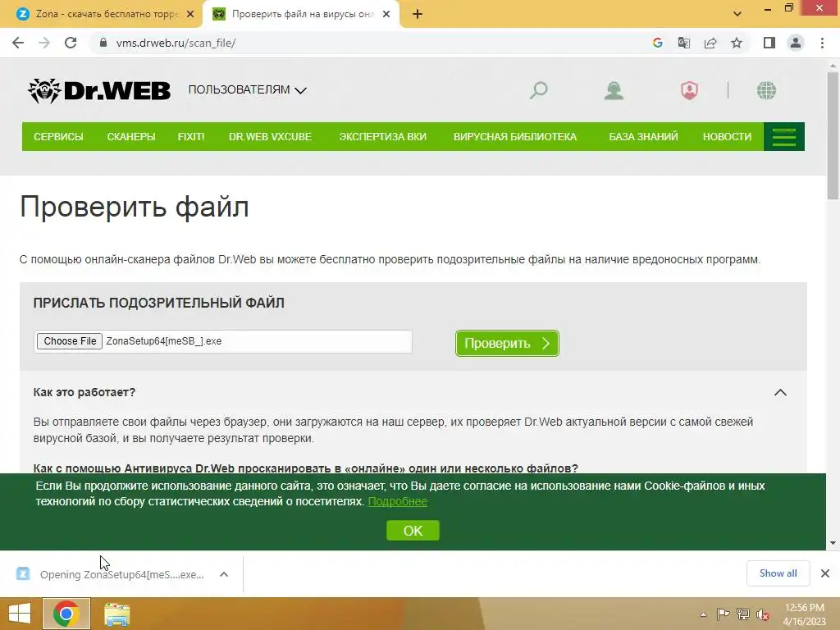Viewport: 840px width, 630px height.
Task: Click the muted volume tray icon
Action: 763,614
